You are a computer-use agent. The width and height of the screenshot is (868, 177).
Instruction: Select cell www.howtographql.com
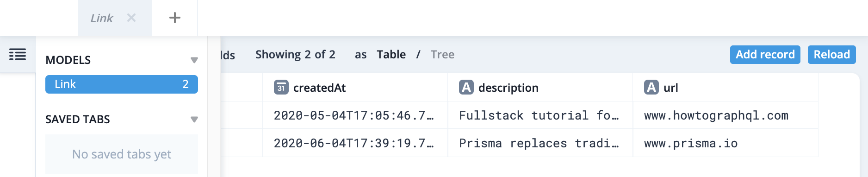click(x=725, y=115)
